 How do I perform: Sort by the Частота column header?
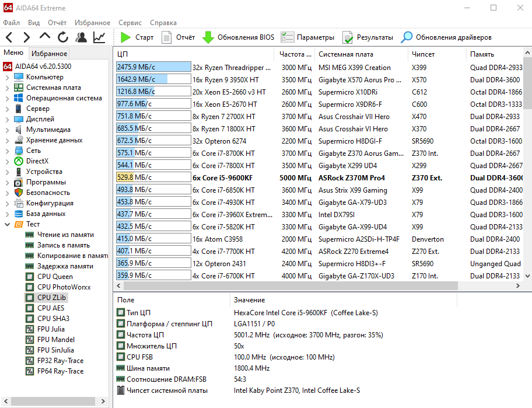[292, 54]
